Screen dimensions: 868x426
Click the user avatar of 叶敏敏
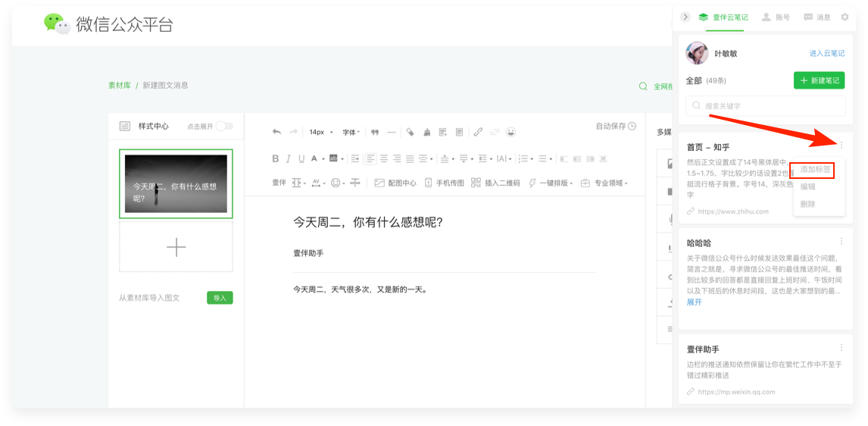[x=696, y=53]
